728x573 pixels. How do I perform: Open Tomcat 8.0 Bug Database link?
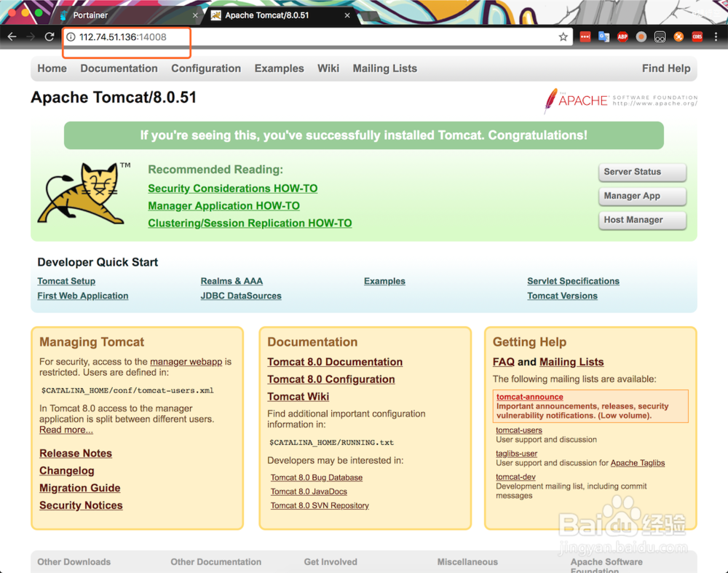(317, 478)
